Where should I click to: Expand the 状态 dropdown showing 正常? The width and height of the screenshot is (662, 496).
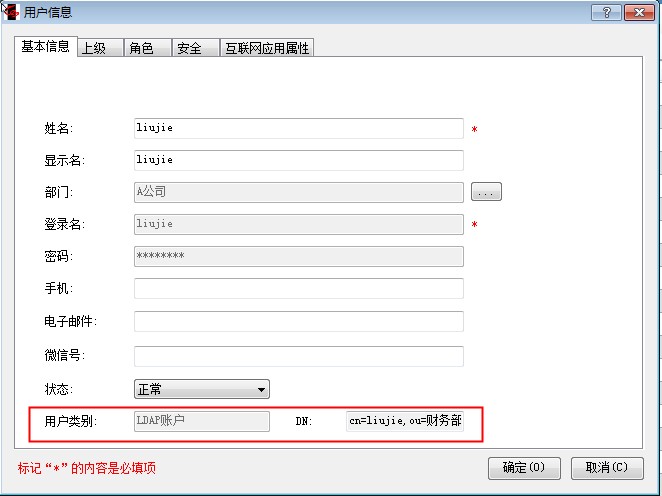(x=201, y=389)
